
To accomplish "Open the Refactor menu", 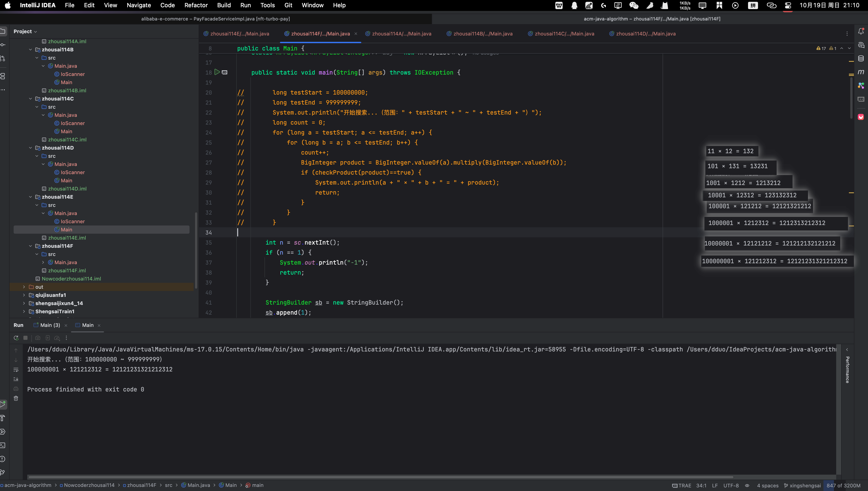I will pos(196,5).
